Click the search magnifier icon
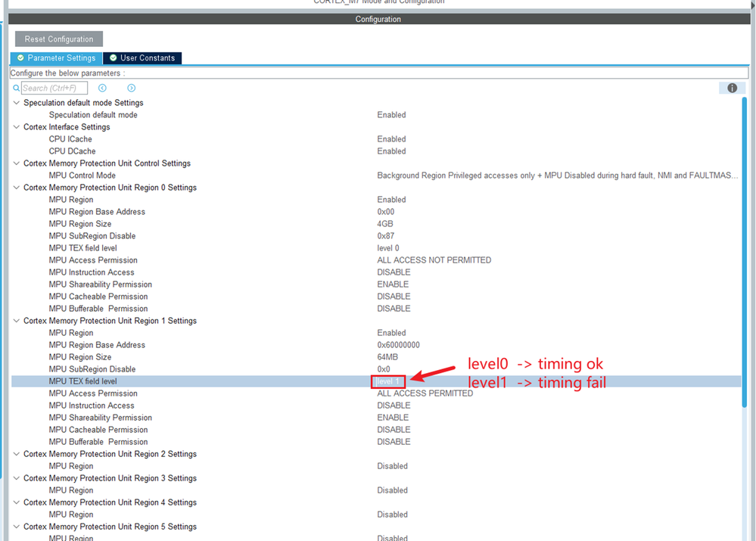This screenshot has height=541, width=756. 17,89
